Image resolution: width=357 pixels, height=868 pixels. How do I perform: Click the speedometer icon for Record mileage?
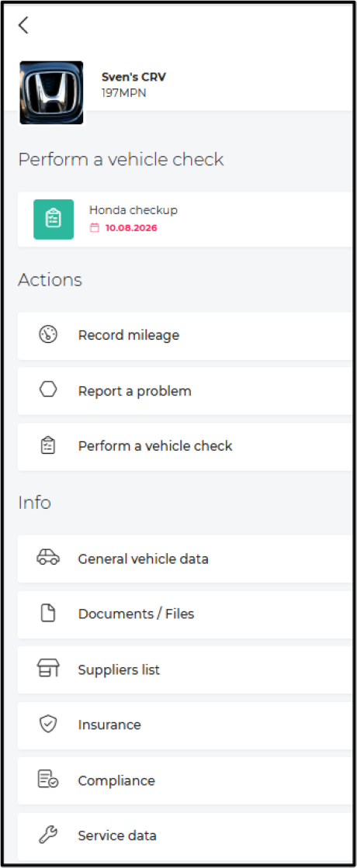tap(48, 335)
